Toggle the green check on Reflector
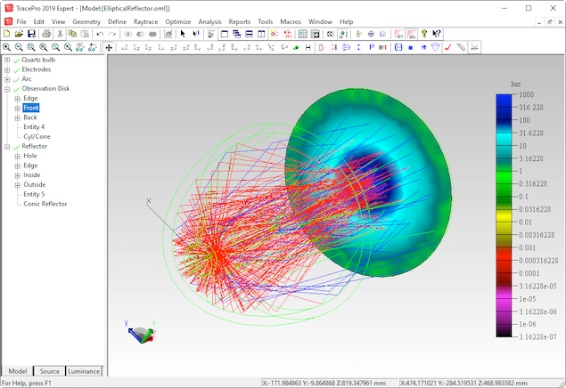Screen dimensions: 566x388 tap(16, 147)
